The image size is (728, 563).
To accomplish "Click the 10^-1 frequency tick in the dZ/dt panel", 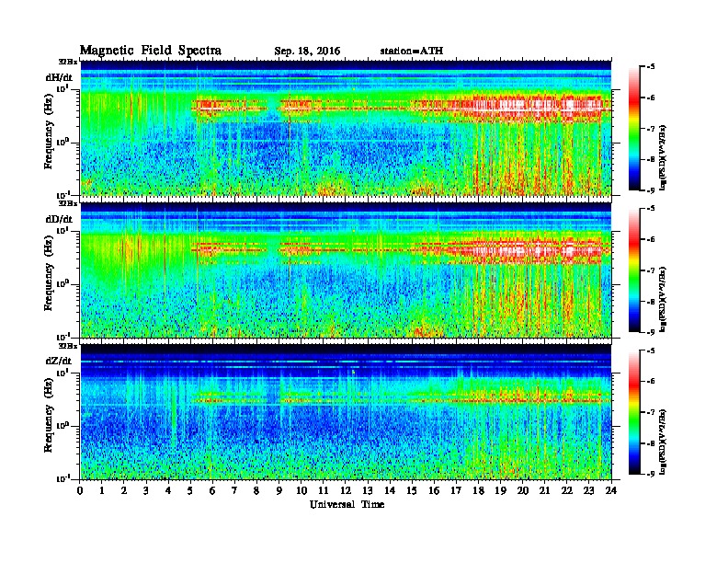I will click(62, 478).
